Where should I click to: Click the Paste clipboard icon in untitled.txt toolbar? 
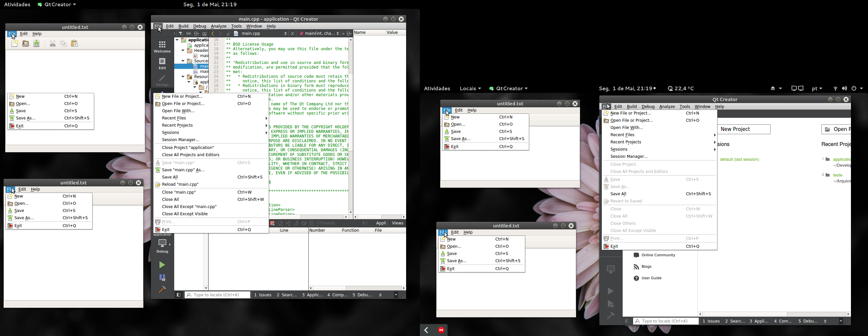[x=74, y=43]
